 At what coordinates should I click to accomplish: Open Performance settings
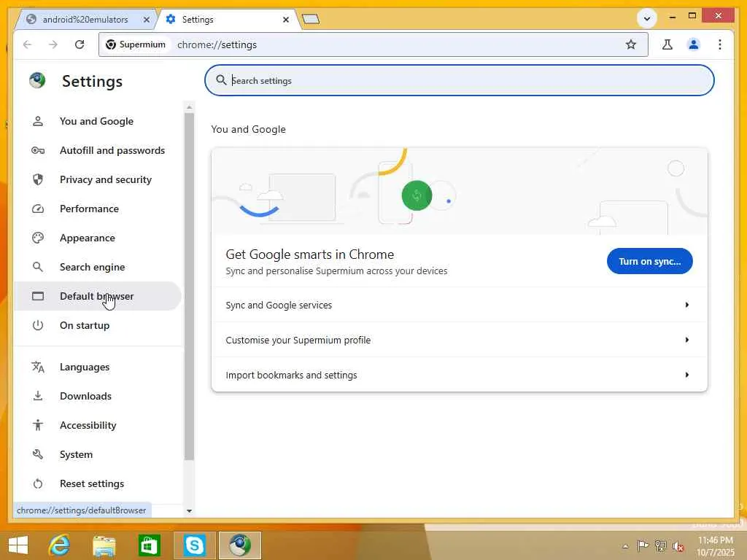point(98,209)
